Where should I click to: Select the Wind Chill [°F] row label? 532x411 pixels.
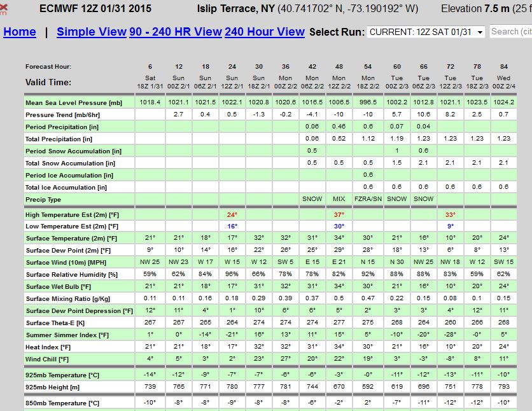(x=47, y=359)
